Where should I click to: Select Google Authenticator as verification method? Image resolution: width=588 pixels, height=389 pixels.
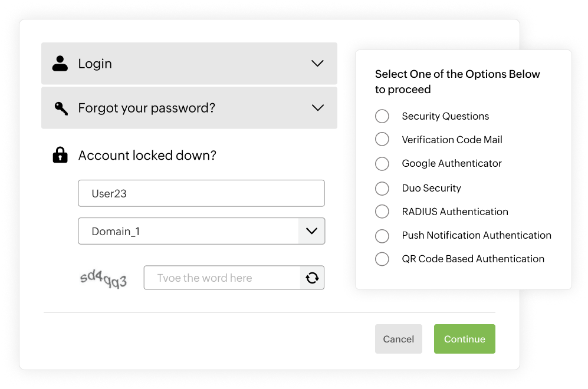pyautogui.click(x=382, y=163)
